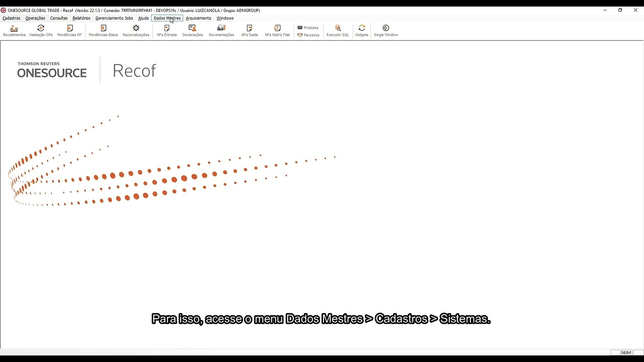The width and height of the screenshot is (644, 362).
Task: Open the Ajuda menu
Action: coord(143,18)
